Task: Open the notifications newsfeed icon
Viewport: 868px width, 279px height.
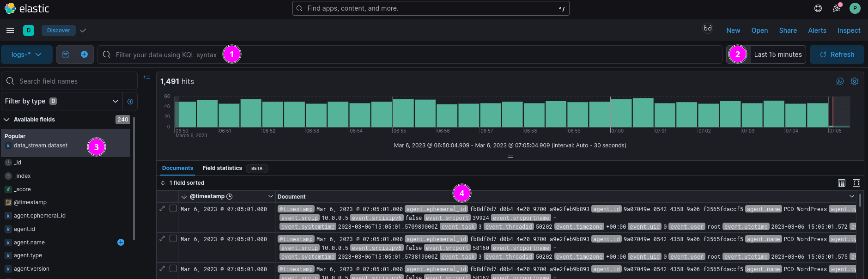Action: pos(837,8)
